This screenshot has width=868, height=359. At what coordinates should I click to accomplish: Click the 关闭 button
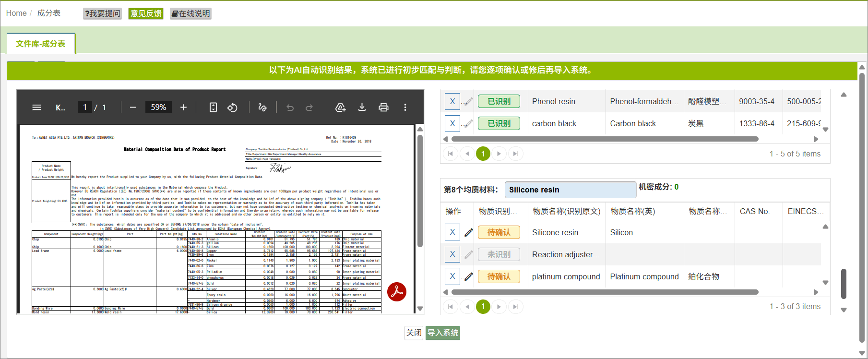click(x=414, y=333)
